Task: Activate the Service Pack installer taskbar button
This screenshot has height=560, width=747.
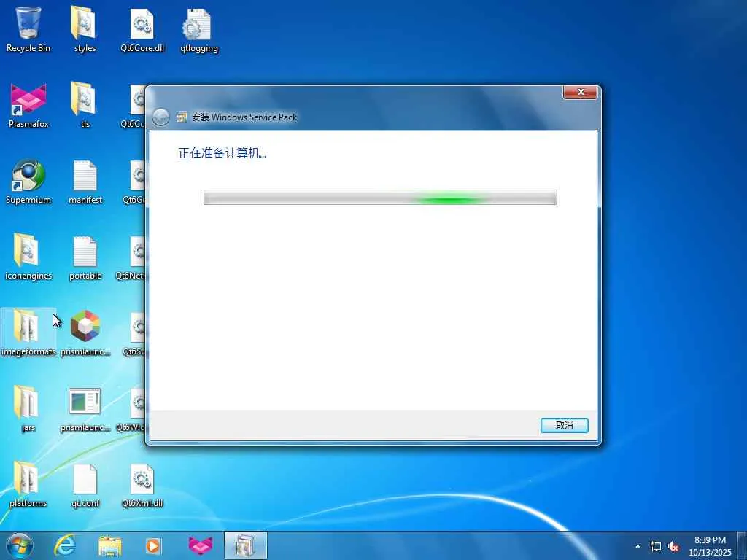Action: pyautogui.click(x=245, y=545)
